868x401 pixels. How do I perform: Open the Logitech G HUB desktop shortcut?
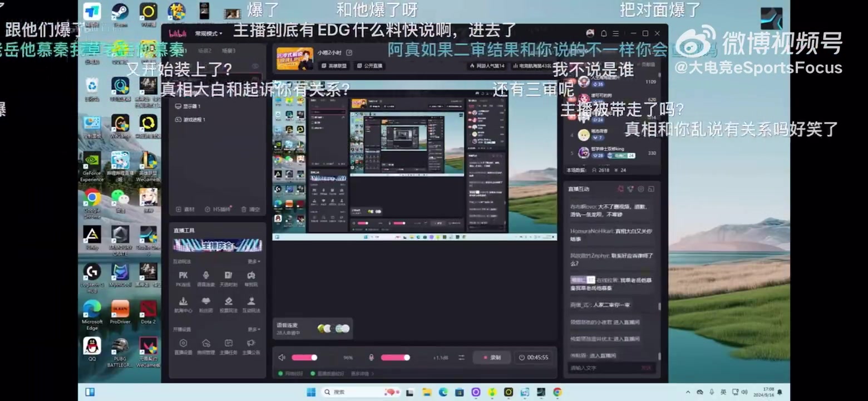pyautogui.click(x=92, y=278)
